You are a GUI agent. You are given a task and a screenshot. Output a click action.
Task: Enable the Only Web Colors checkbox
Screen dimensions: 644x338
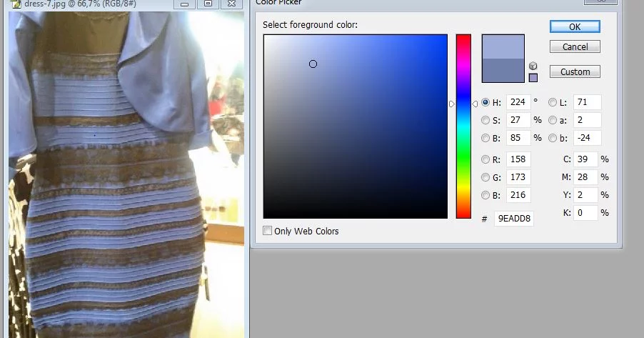(268, 231)
